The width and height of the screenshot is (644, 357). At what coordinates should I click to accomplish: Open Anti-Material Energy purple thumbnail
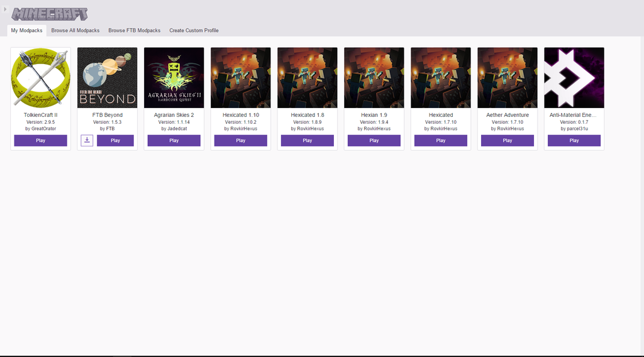point(574,77)
